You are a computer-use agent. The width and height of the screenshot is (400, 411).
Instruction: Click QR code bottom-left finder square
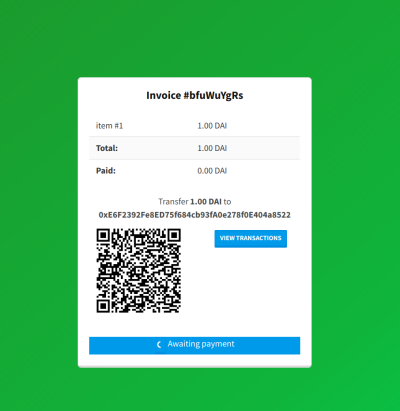pos(103,306)
